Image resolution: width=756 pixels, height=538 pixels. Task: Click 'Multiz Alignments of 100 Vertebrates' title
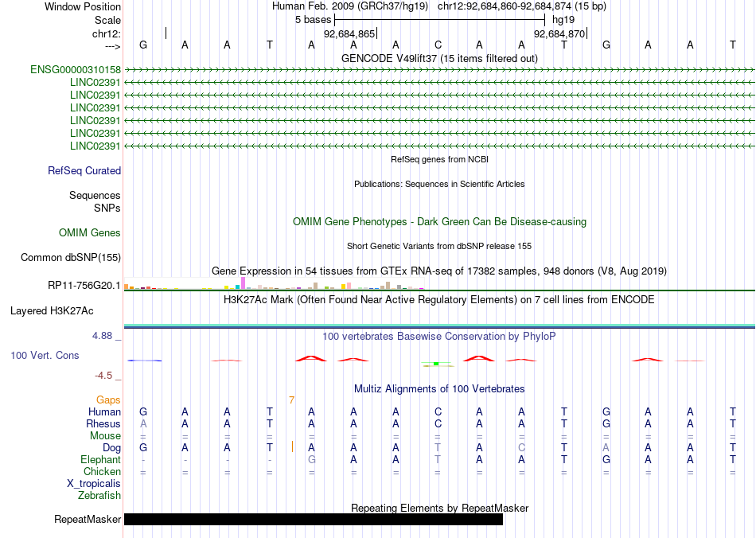pos(439,388)
